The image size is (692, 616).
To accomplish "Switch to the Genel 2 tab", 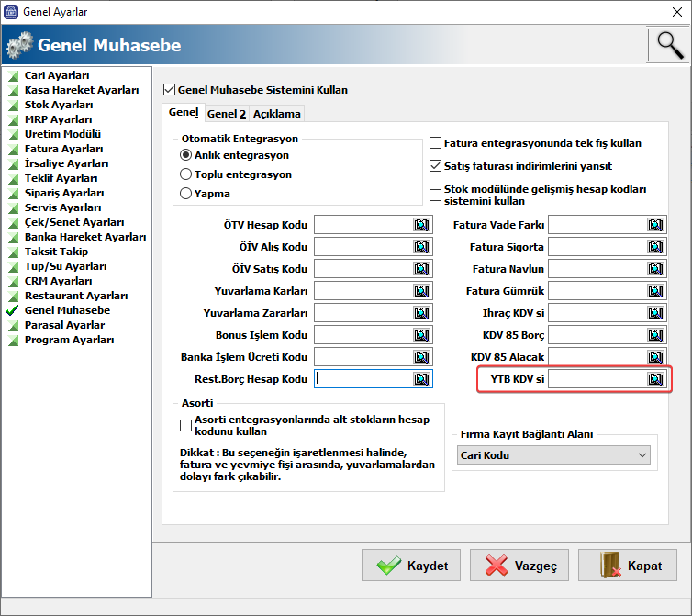I will point(226,114).
